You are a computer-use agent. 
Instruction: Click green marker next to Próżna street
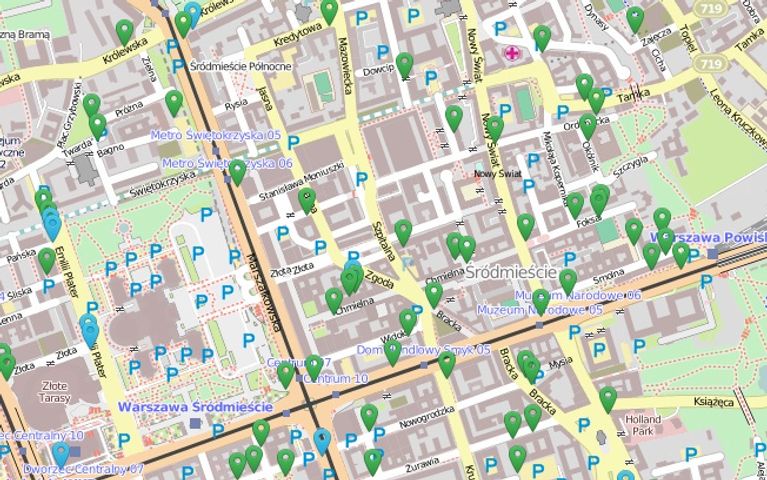(x=174, y=102)
